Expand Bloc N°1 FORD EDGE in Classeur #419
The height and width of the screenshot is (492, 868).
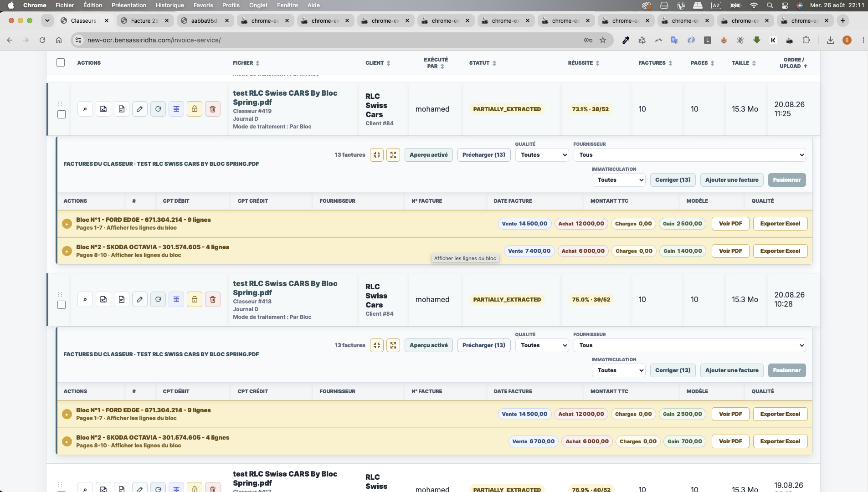[x=67, y=224]
